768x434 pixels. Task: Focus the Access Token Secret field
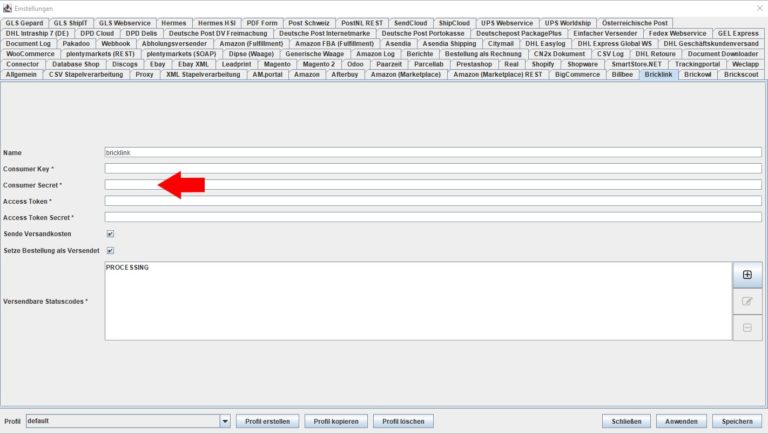pos(433,217)
